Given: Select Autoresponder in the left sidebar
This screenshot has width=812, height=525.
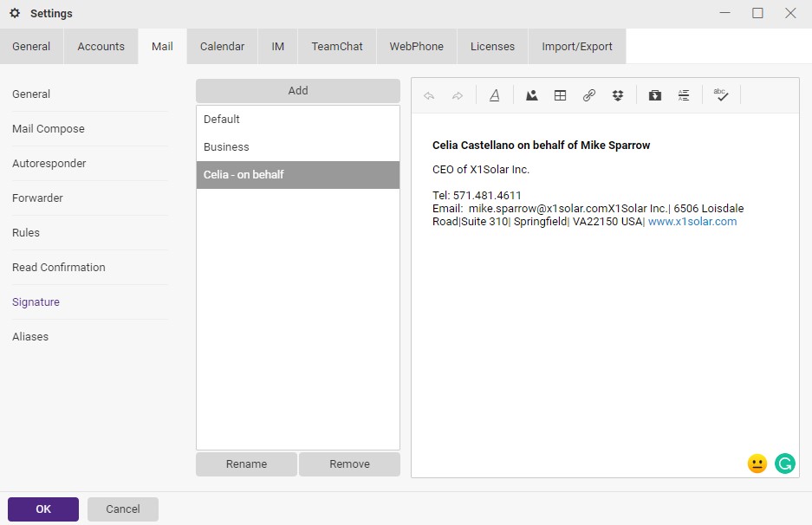Looking at the screenshot, I should pos(49,164).
